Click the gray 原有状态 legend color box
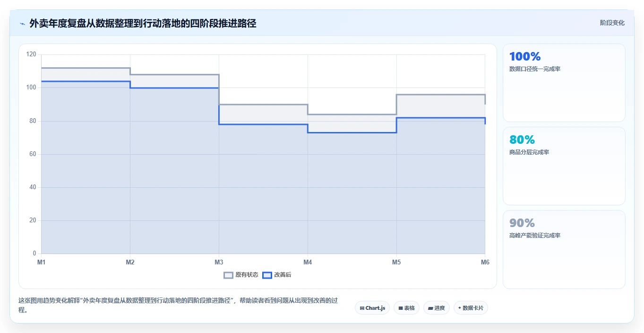The image size is (644, 333). pyautogui.click(x=229, y=275)
